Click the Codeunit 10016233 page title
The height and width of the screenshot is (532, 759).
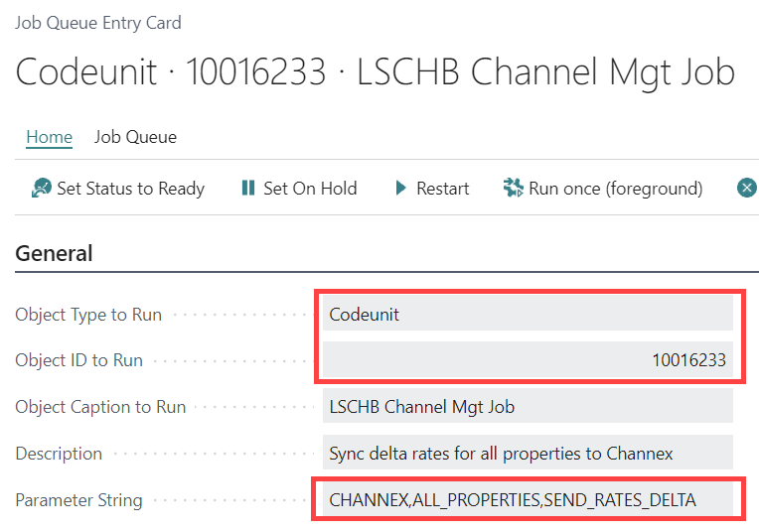coord(376,71)
